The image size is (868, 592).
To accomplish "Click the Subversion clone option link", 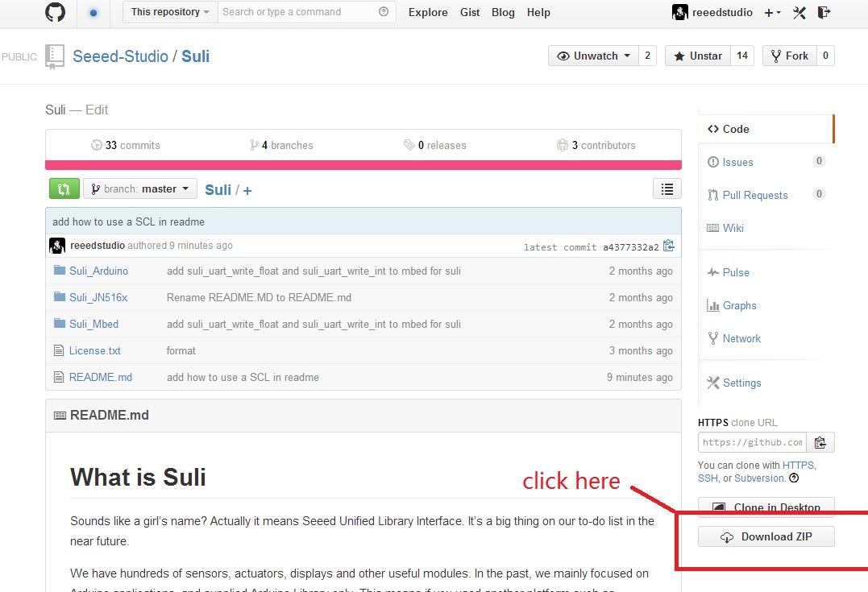I will pyautogui.click(x=759, y=478).
